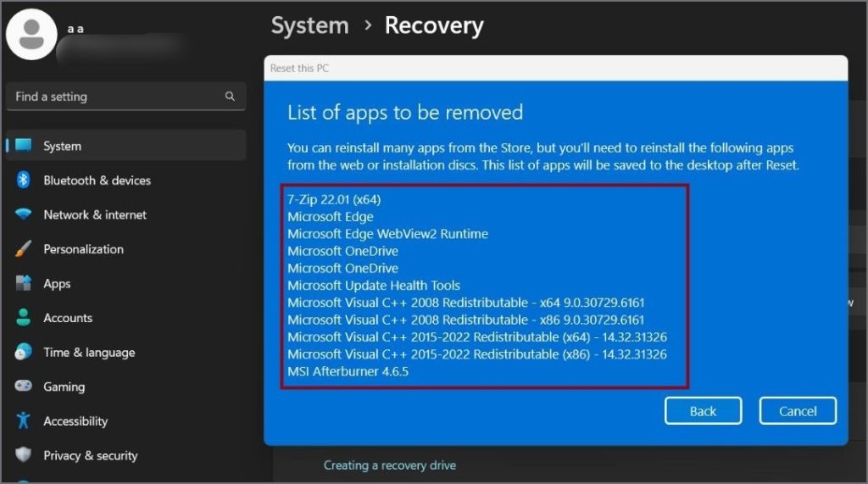Viewport: 868px width, 484px height.
Task: Click the search magnifier icon
Action: point(230,97)
